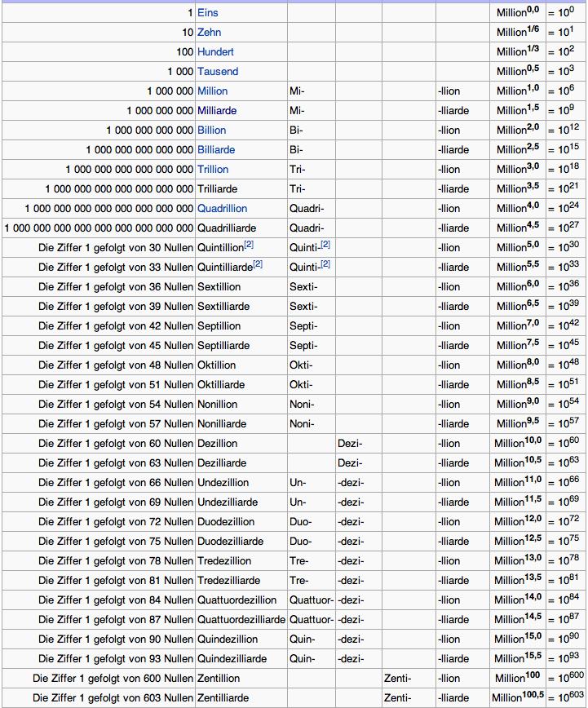This screenshot has width=588, height=708.
Task: Click the Trilliarde name cell
Action: click(218, 189)
